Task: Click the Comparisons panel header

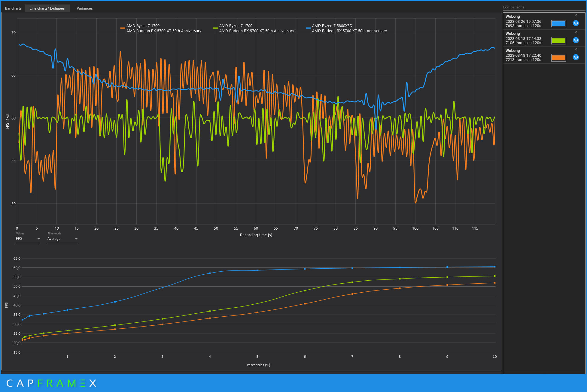Action: tap(513, 7)
